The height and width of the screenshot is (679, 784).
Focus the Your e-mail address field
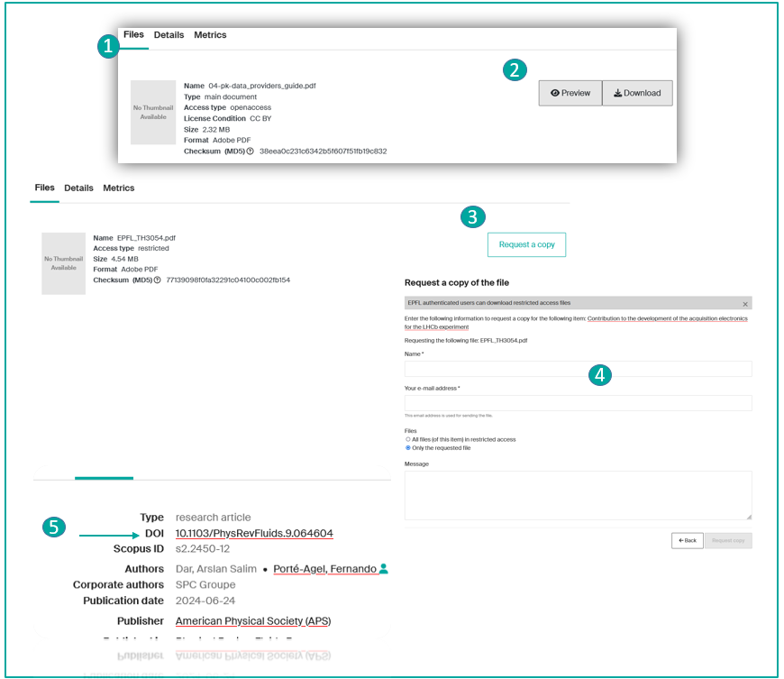pos(578,403)
